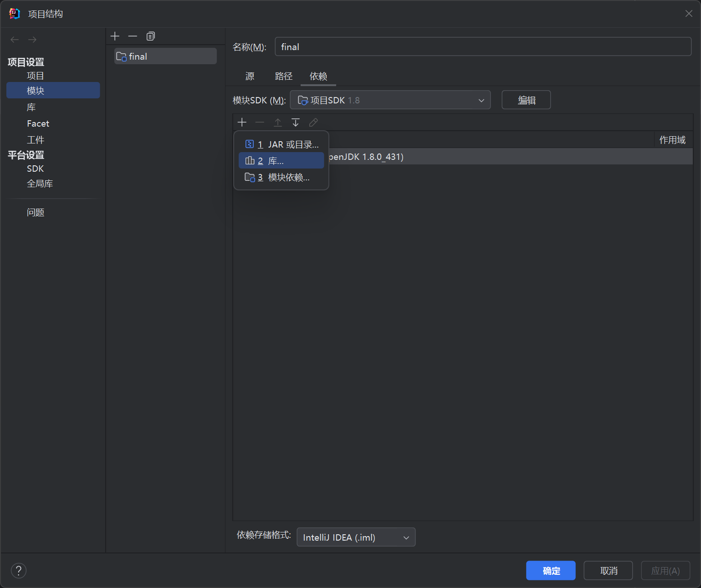The width and height of the screenshot is (701, 588).
Task: Click the edit dependency pencil icon
Action: point(313,123)
